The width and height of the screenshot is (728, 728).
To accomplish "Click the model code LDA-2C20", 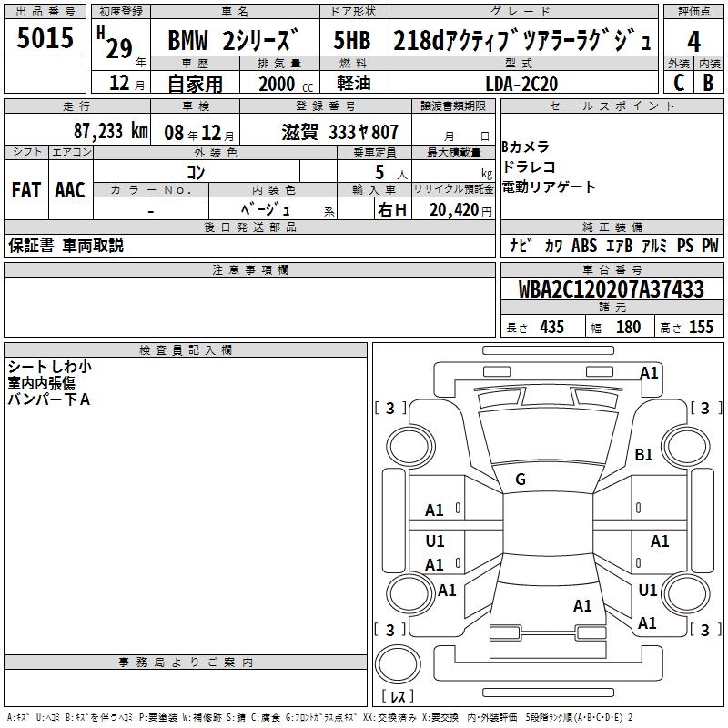I will [x=521, y=84].
